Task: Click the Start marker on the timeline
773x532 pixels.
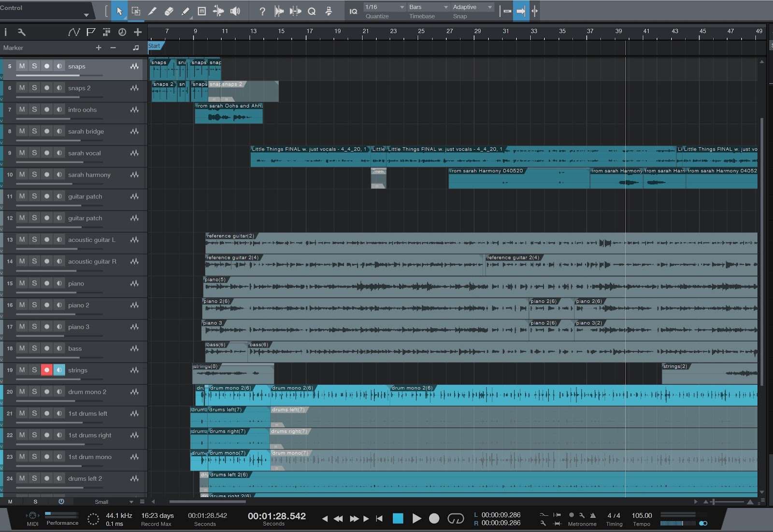Action: tap(156, 46)
